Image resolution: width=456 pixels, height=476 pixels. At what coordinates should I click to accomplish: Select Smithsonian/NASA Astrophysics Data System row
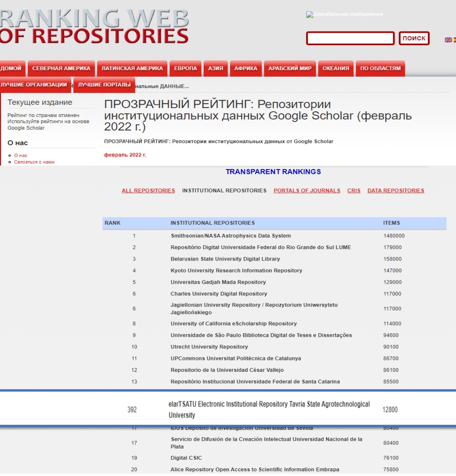pos(274,236)
